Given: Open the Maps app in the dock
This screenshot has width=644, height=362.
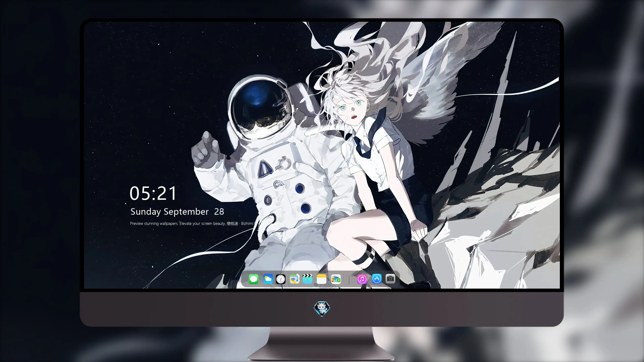Looking at the screenshot, I should (294, 279).
